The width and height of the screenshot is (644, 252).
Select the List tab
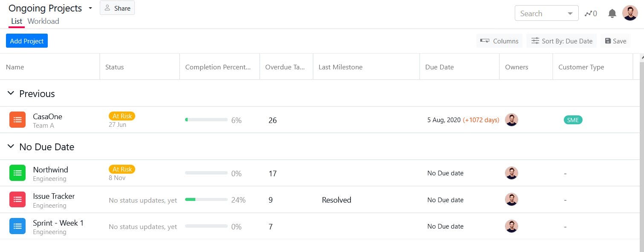pyautogui.click(x=17, y=21)
